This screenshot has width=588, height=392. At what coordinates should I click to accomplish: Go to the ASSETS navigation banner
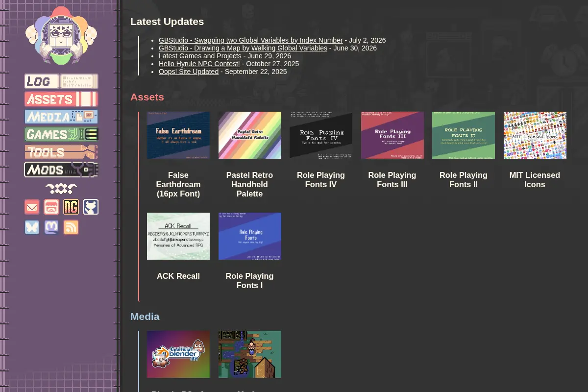pos(61,99)
